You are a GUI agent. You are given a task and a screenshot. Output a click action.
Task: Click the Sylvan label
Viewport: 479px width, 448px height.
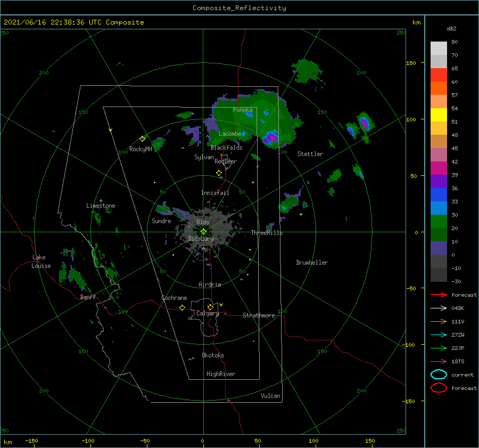(x=204, y=157)
